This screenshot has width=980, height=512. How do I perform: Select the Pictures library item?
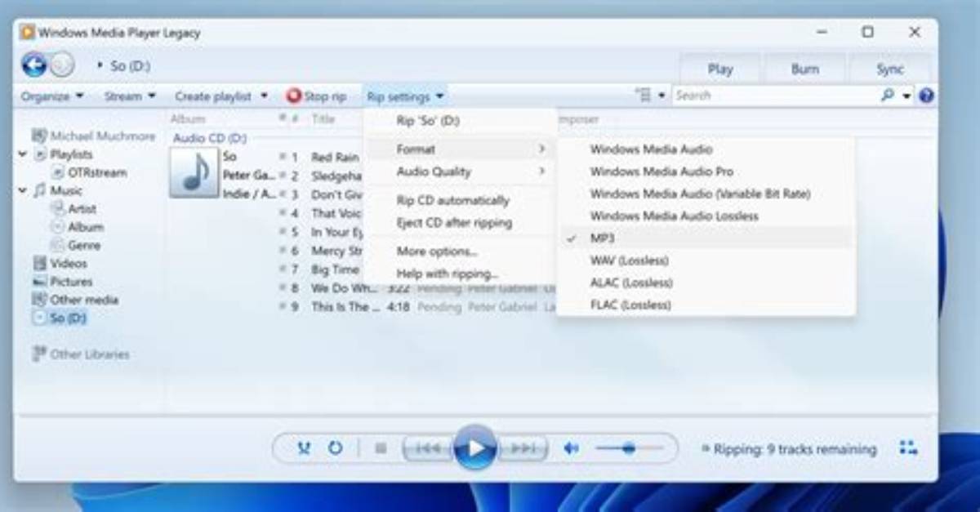(x=62, y=281)
